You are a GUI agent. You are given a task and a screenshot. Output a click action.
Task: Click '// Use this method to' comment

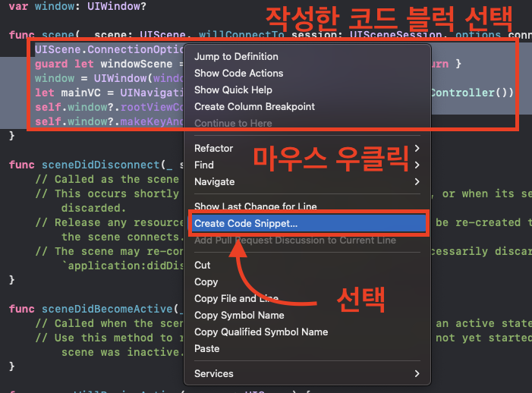click(x=104, y=338)
